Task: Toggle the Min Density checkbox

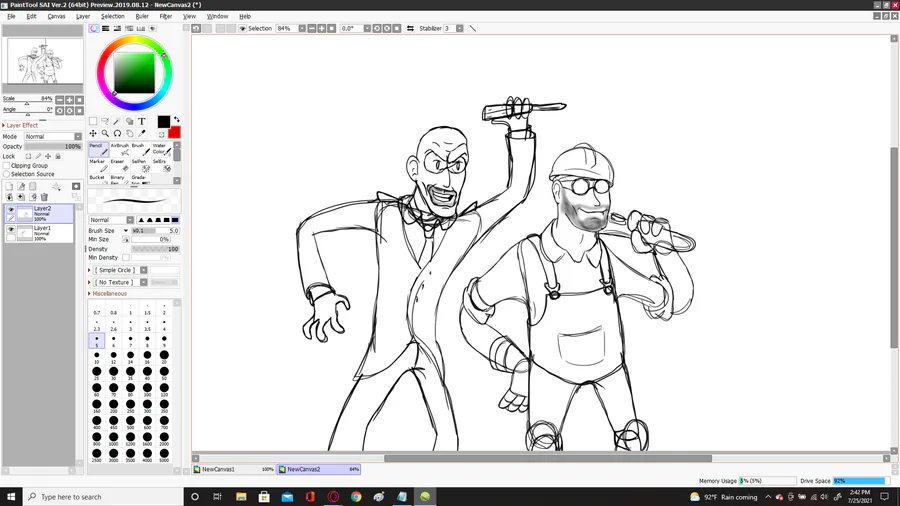Action: click(126, 258)
